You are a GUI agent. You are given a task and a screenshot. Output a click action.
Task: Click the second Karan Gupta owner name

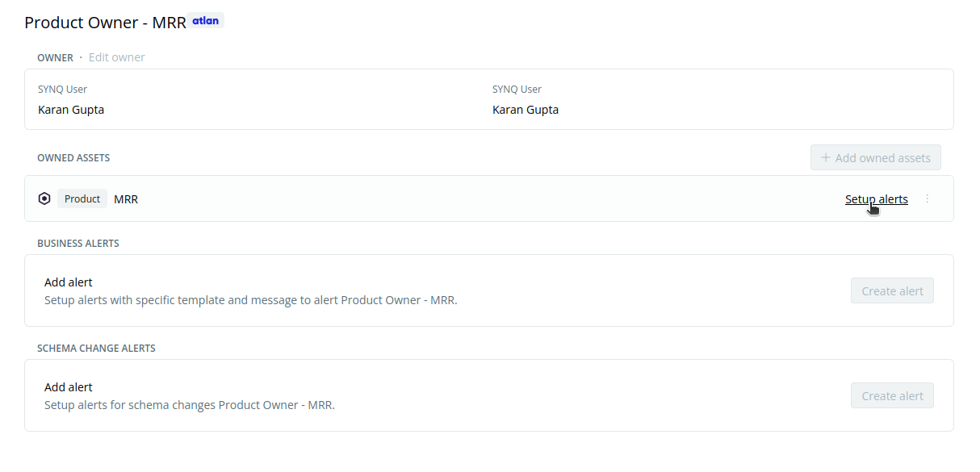526,110
